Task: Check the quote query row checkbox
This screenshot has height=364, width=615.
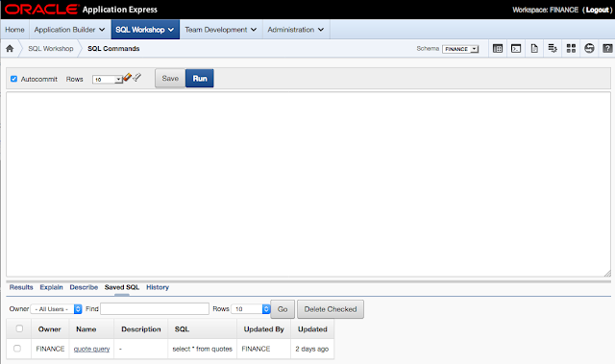Action: click(17, 349)
